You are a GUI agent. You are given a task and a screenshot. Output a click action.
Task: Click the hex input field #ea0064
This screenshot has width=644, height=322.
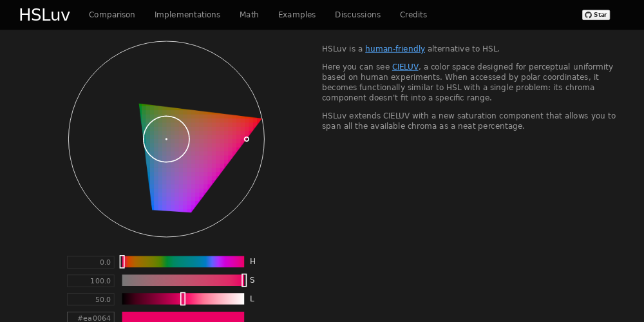tap(91, 317)
